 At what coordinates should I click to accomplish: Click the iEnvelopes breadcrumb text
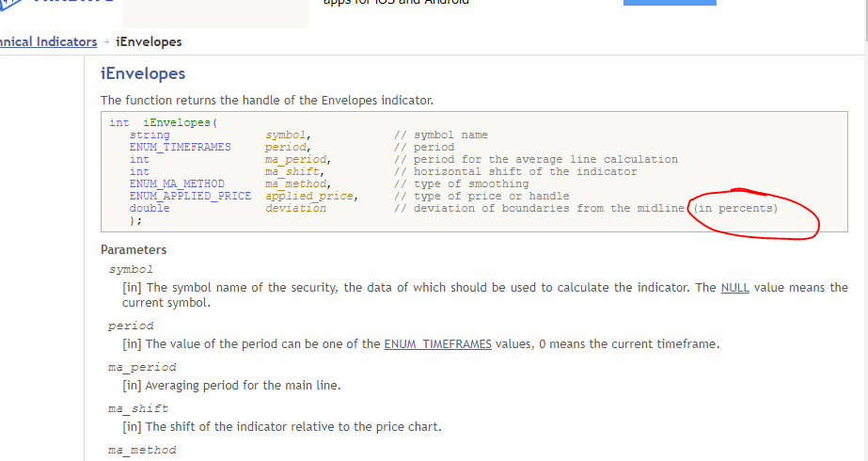pyautogui.click(x=149, y=41)
